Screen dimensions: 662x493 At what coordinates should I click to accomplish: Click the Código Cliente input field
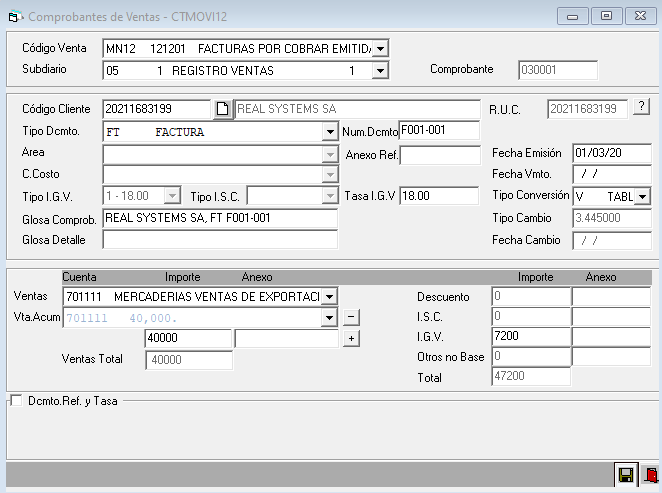(157, 109)
